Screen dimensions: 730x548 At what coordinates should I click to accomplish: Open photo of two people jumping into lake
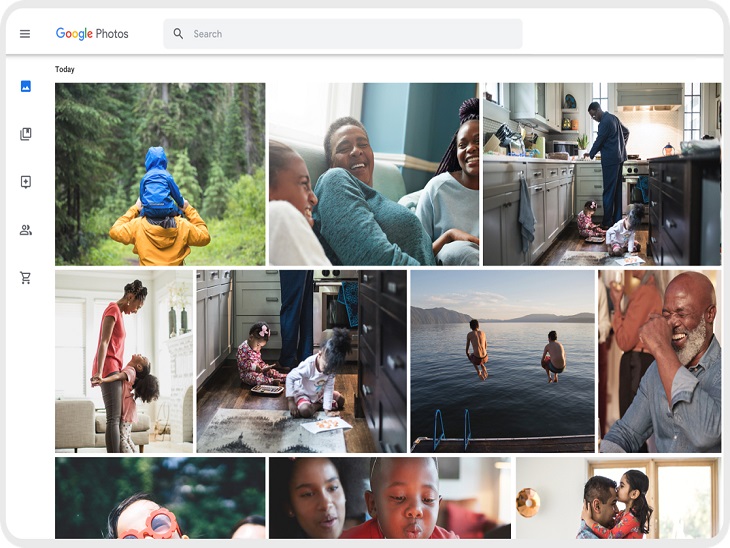pyautogui.click(x=502, y=361)
